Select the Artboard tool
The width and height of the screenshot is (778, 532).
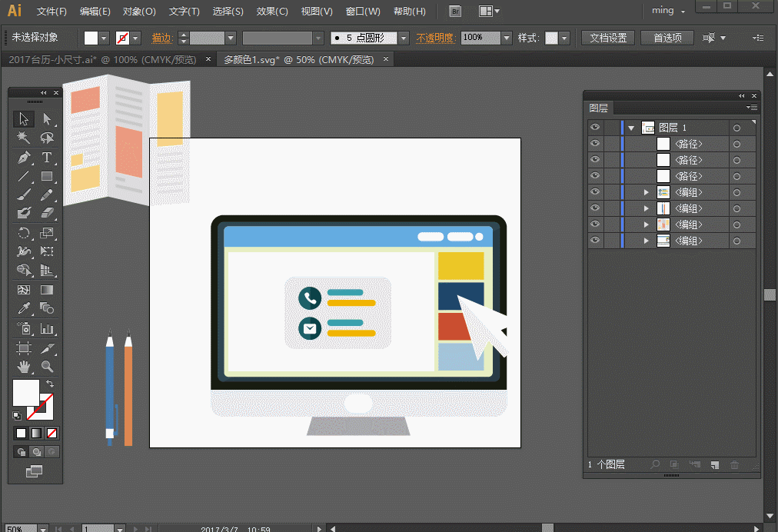tap(23, 348)
